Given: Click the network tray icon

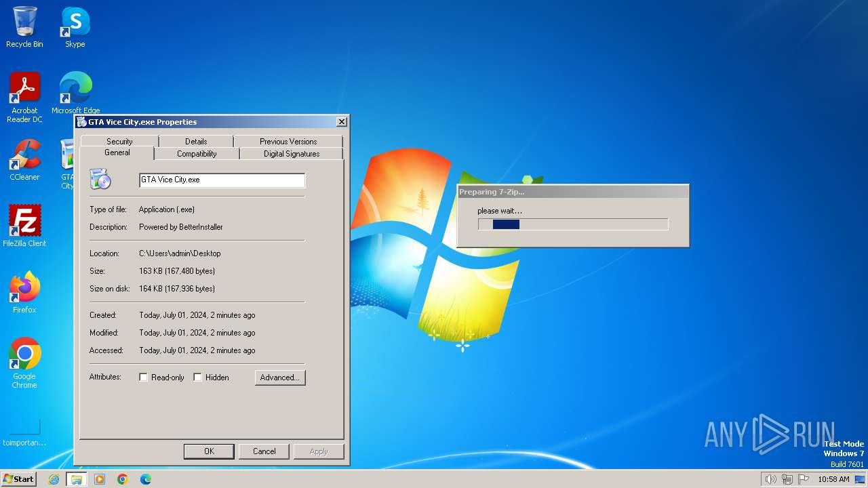Looking at the screenshot, I should click(787, 479).
